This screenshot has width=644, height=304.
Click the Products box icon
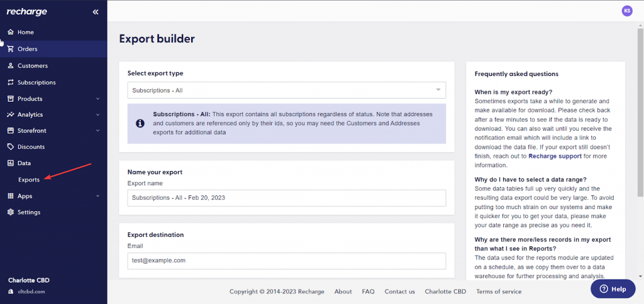tap(11, 99)
